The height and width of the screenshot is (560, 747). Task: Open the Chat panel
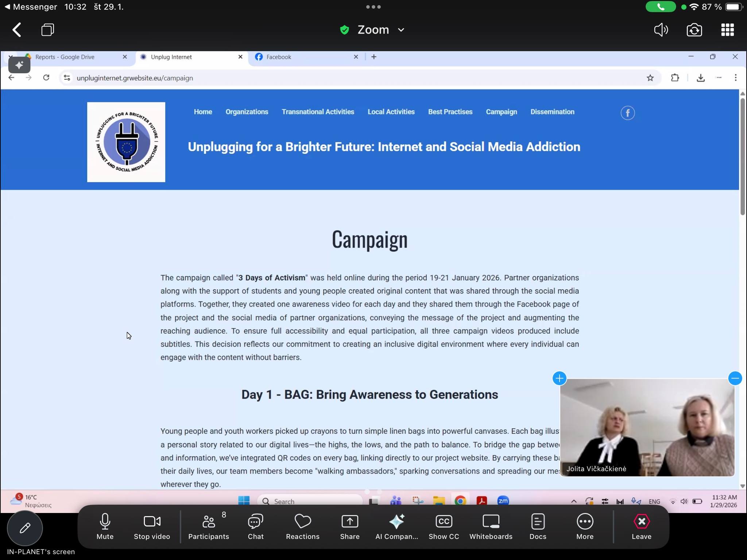pos(255,526)
